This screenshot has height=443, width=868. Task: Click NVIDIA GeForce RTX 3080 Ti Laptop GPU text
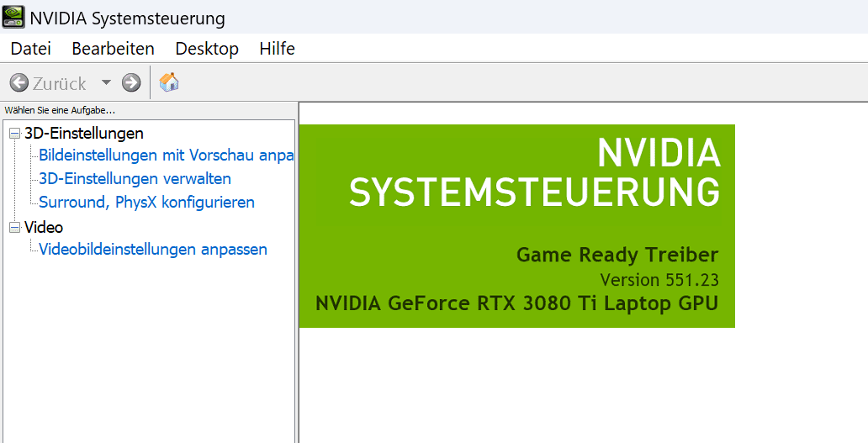click(516, 303)
